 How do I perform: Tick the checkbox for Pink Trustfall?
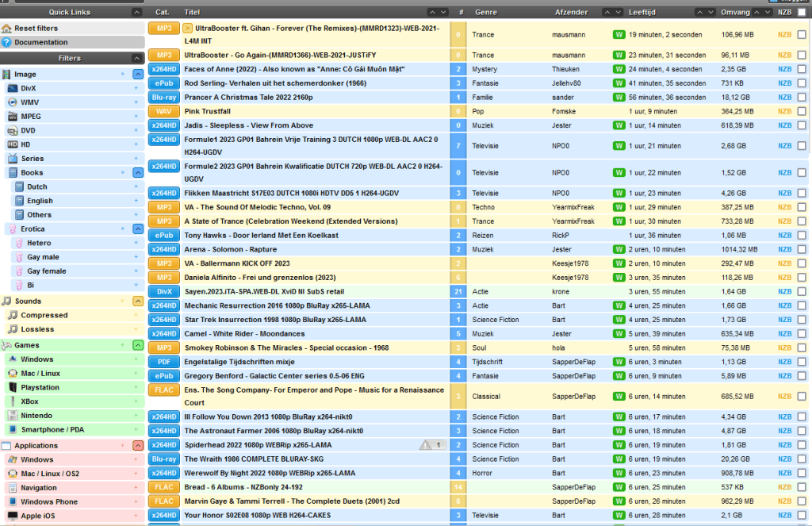[802, 112]
